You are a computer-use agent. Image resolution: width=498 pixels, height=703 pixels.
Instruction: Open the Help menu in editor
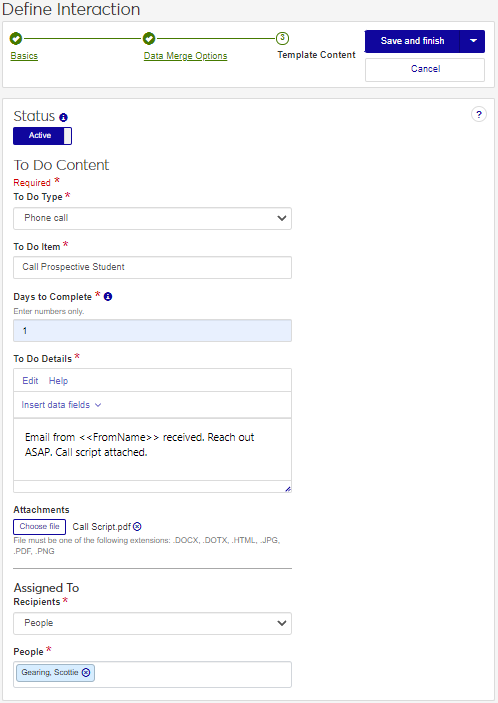[58, 381]
